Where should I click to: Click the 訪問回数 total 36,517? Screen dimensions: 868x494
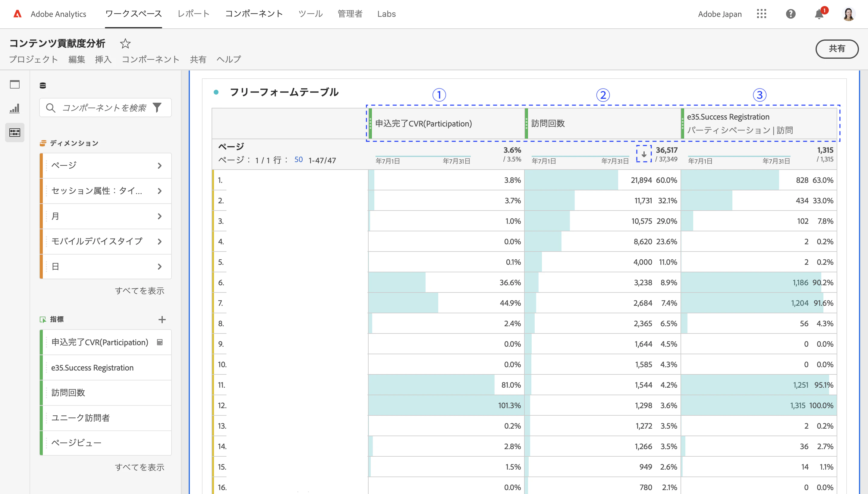[x=666, y=150]
